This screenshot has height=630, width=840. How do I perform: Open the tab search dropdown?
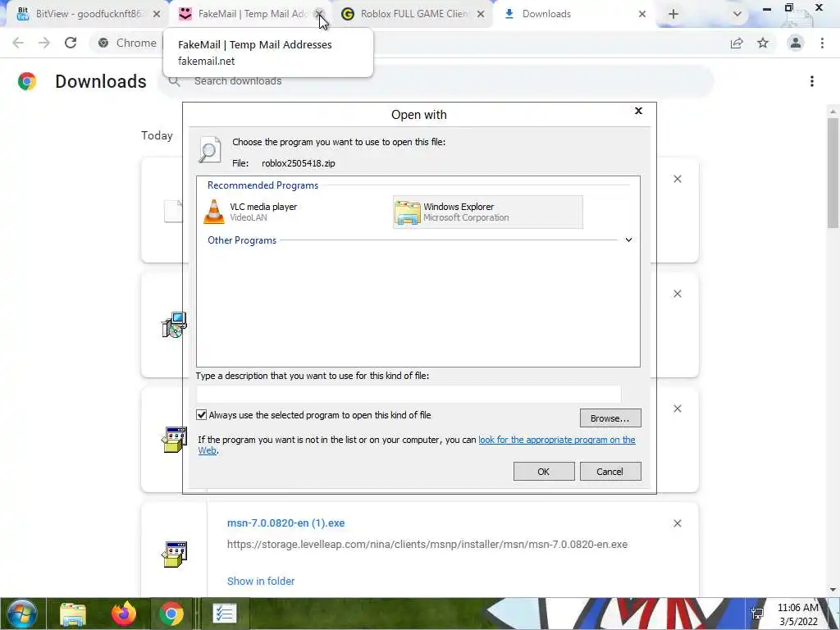(737, 14)
